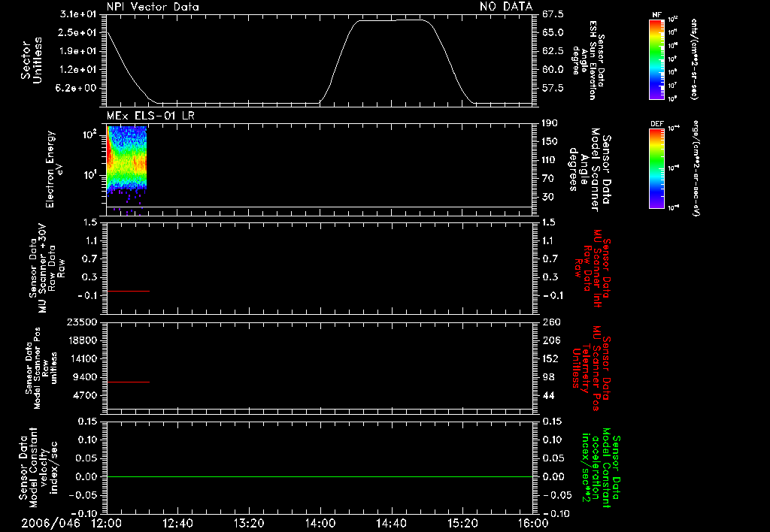Click the red "MU Scanner Int Raw Data" title
Screen dimensions: 770x532
pos(593,268)
